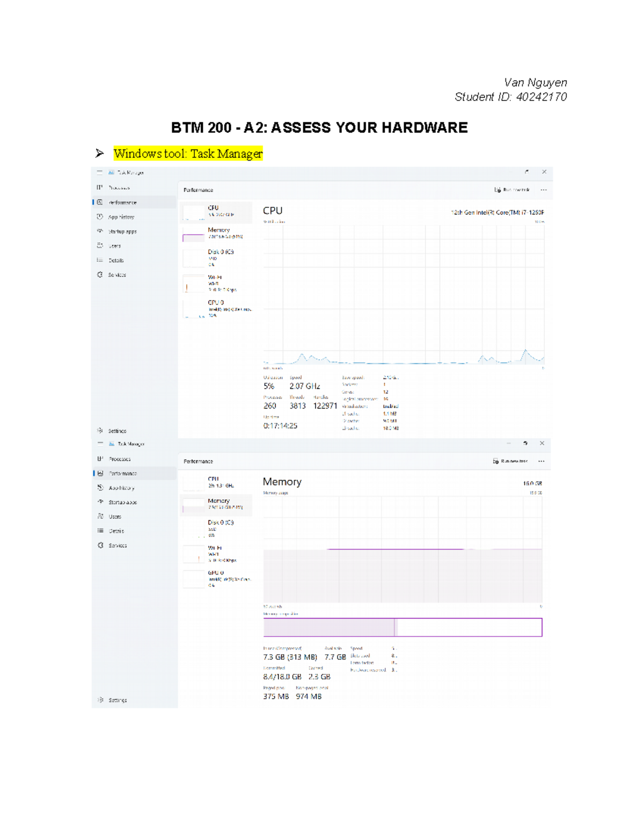Image resolution: width=644 pixels, height=834 pixels.
Task: Select Performance in the Task Manager sidebar
Action: [x=122, y=202]
